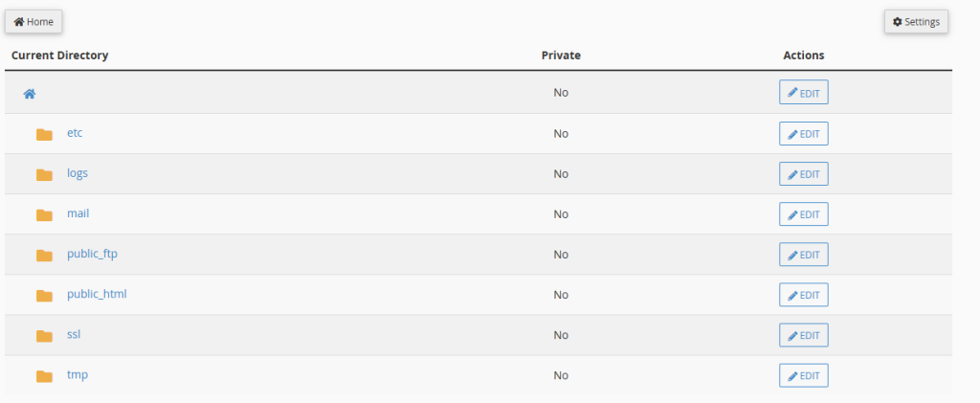The image size is (980, 403).
Task: Open the Settings gear button
Action: click(x=916, y=22)
